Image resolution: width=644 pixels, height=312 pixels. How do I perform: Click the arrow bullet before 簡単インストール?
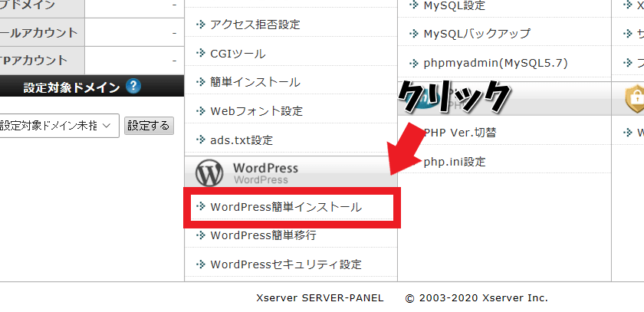click(200, 82)
